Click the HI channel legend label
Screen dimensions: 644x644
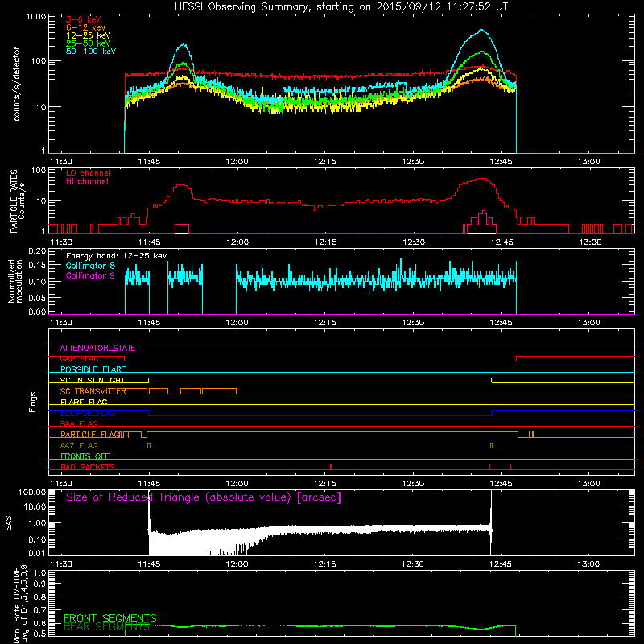pos(87,182)
